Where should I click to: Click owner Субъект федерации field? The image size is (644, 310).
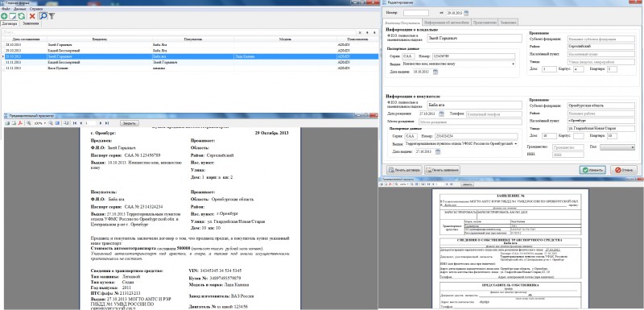tap(601, 39)
